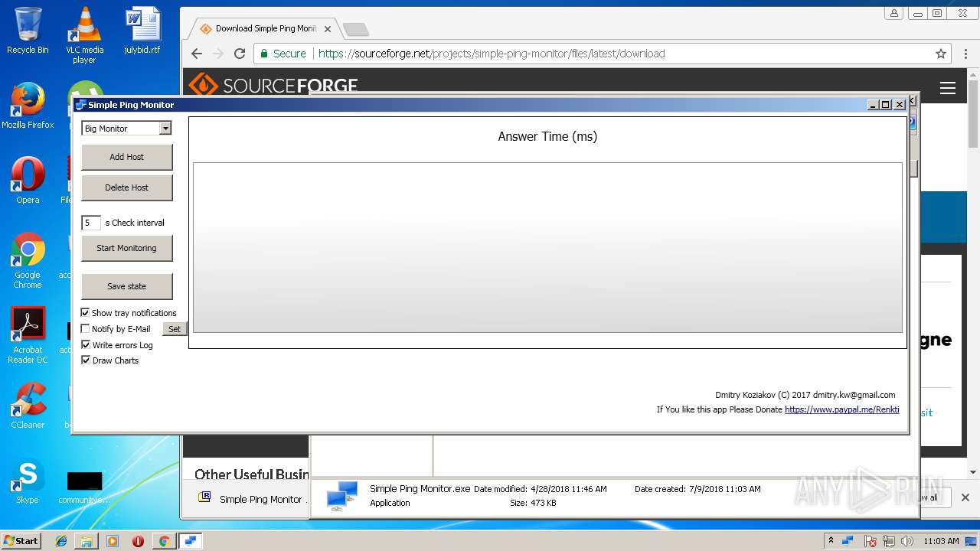Click the volume speaker tray icon
The width and height of the screenshot is (980, 551).
point(907,541)
